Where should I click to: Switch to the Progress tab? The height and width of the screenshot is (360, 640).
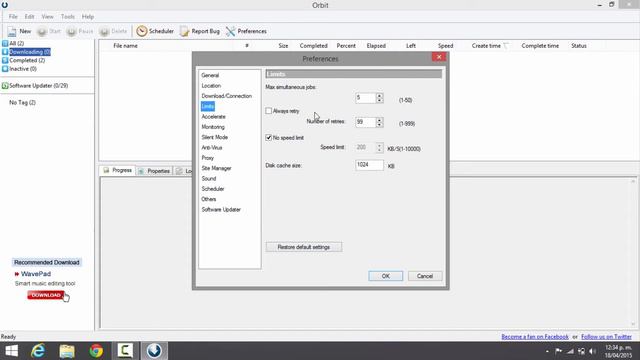(x=118, y=170)
